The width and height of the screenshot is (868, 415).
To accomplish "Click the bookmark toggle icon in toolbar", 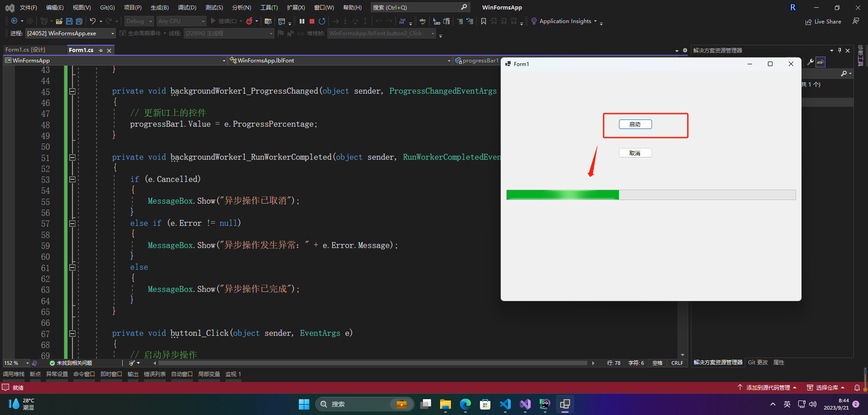I will tap(484, 21).
